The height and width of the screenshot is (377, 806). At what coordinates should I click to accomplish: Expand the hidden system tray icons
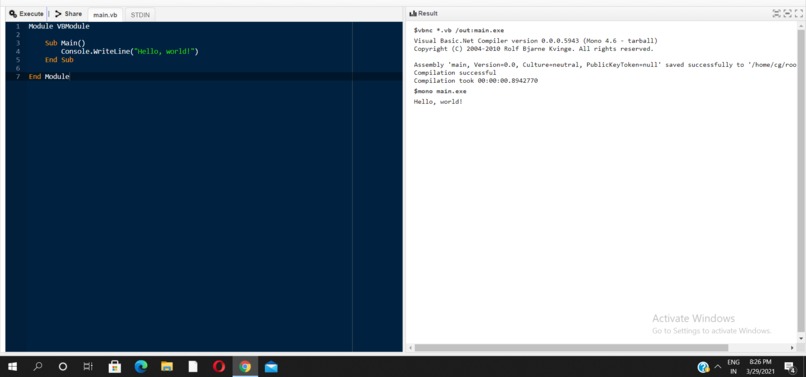pyautogui.click(x=718, y=367)
